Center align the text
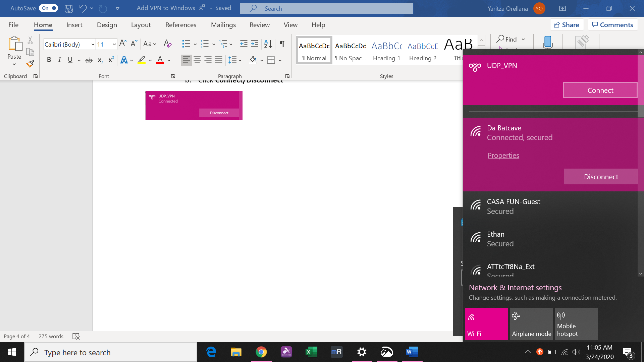 197,60
